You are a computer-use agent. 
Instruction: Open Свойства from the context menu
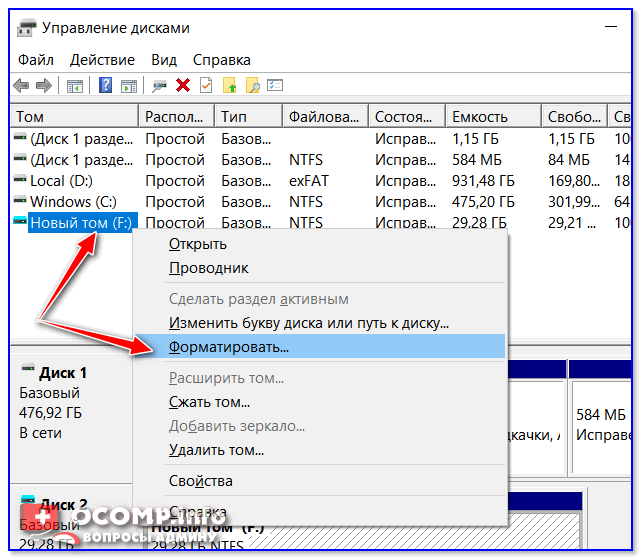click(x=320, y=481)
